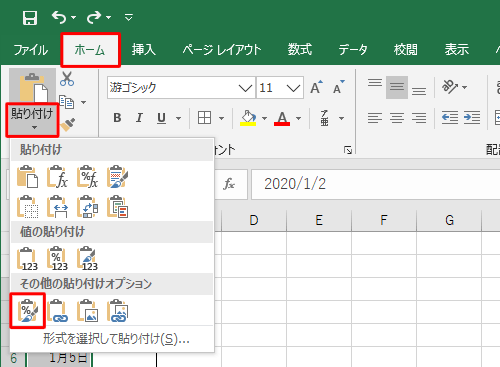Copy selection with copy icon
This screenshot has height=367, width=500.
67,102
